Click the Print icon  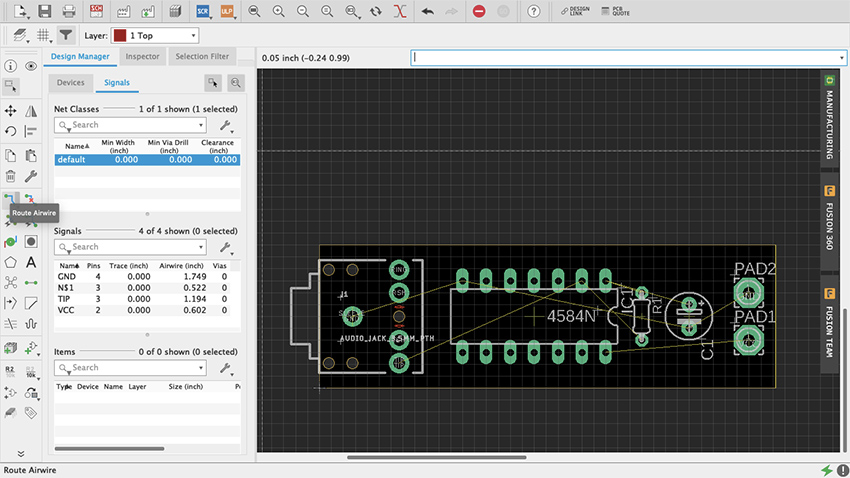coord(69,11)
